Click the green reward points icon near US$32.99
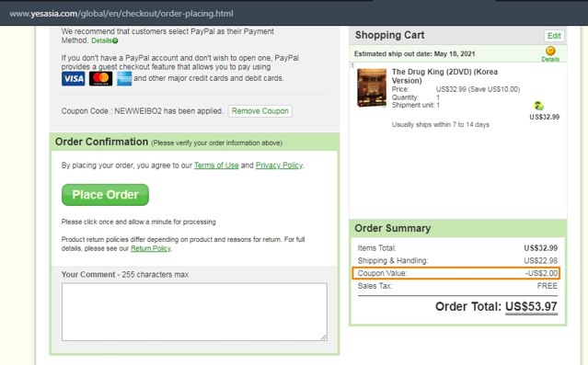This screenshot has height=365, width=588. (538, 106)
